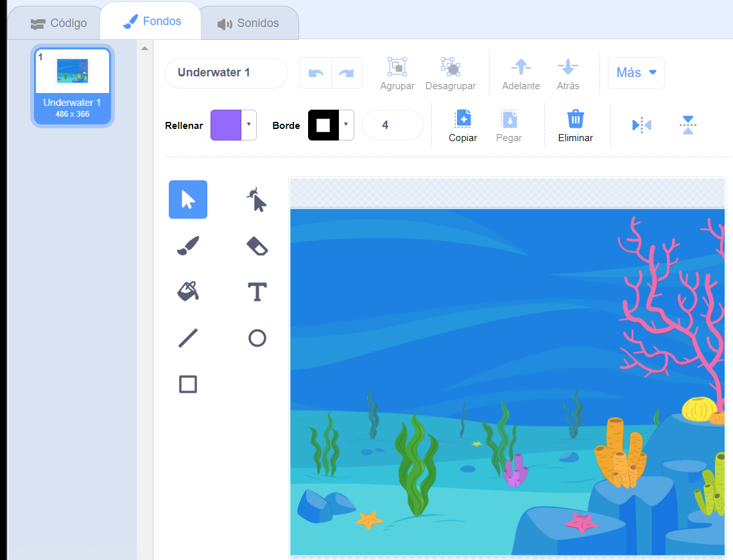Viewport: 733px width, 560px height.
Task: Open the Borde outline color dropdown
Action: (346, 124)
